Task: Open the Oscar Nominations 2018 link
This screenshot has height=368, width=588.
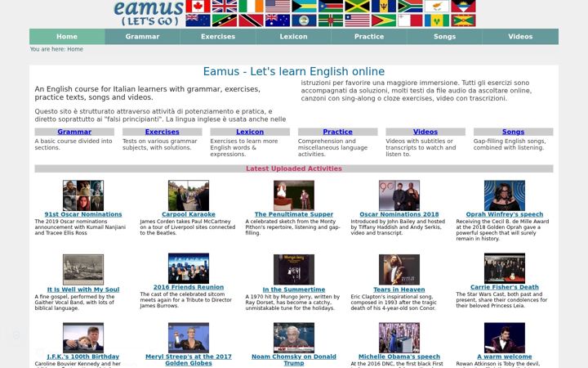Action: 399,214
